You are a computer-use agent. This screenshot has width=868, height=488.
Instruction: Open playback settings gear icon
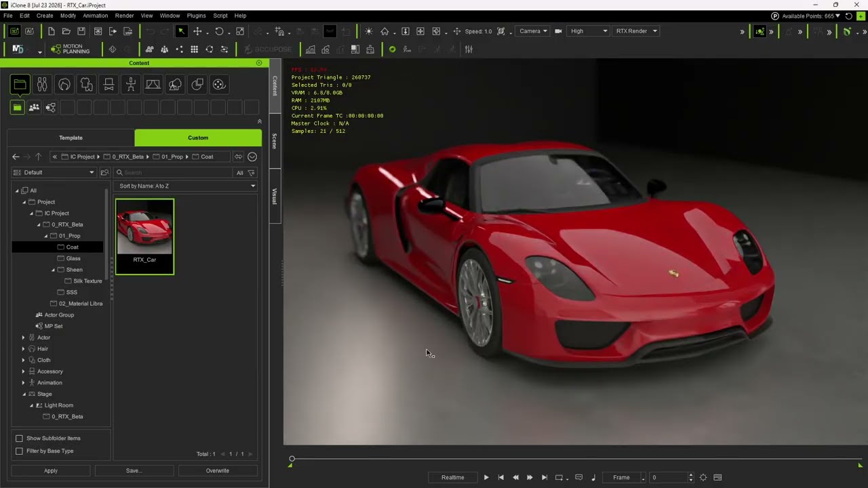(x=703, y=477)
